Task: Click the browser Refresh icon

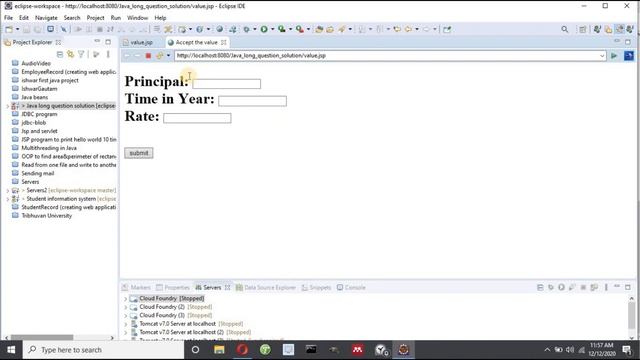Action: click(159, 56)
